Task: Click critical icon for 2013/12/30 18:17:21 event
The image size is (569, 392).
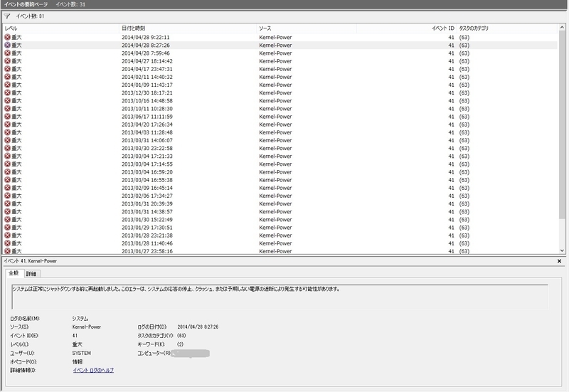Action: pos(7,92)
